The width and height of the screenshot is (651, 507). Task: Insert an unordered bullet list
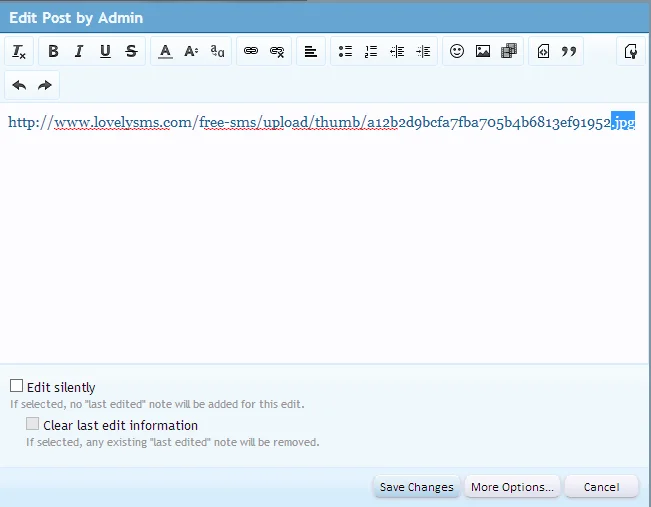(345, 52)
